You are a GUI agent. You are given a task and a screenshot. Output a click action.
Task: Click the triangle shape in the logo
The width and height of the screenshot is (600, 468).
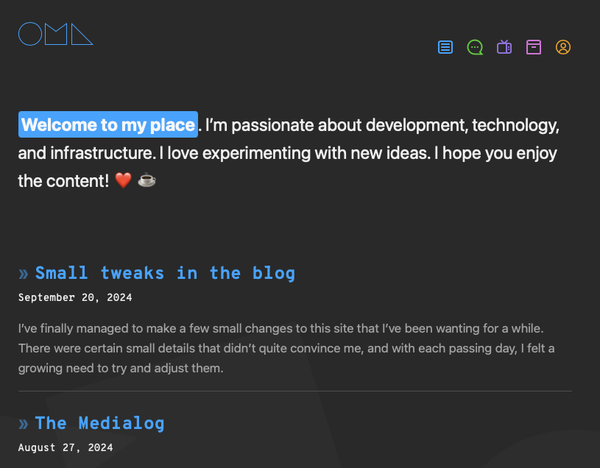[x=82, y=37]
